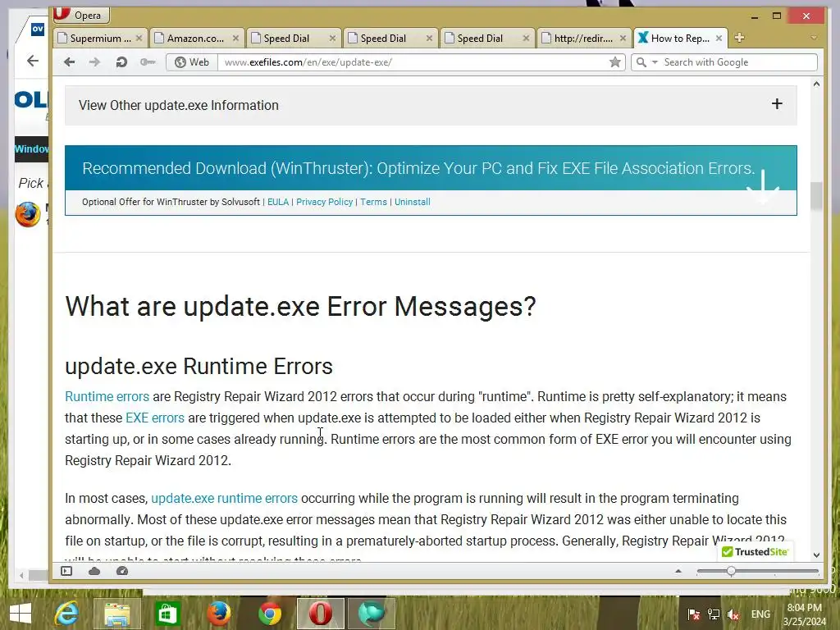Open the Uninstall link
This screenshot has width=840, height=630.
pyautogui.click(x=412, y=202)
